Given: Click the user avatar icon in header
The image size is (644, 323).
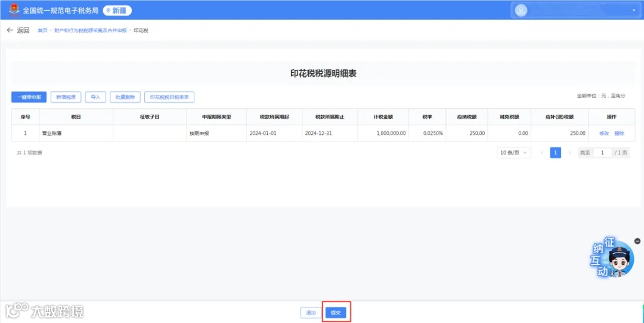Looking at the screenshot, I should (521, 11).
